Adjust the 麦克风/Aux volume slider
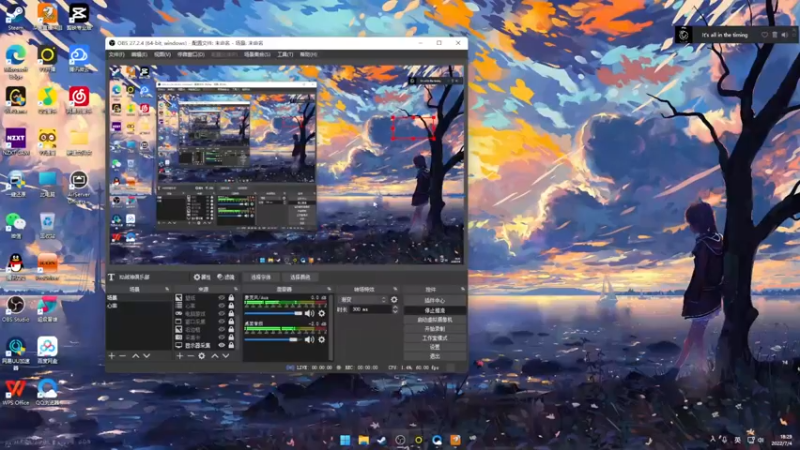This screenshot has width=800, height=450. [273, 313]
